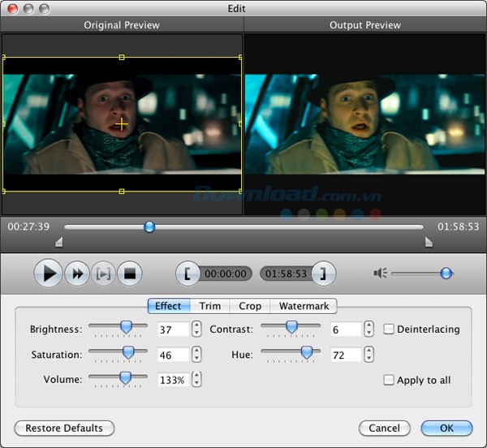The height and width of the screenshot is (448, 487).
Task: Decrease Contrast with stepper down arrow
Action: pyautogui.click(x=369, y=333)
